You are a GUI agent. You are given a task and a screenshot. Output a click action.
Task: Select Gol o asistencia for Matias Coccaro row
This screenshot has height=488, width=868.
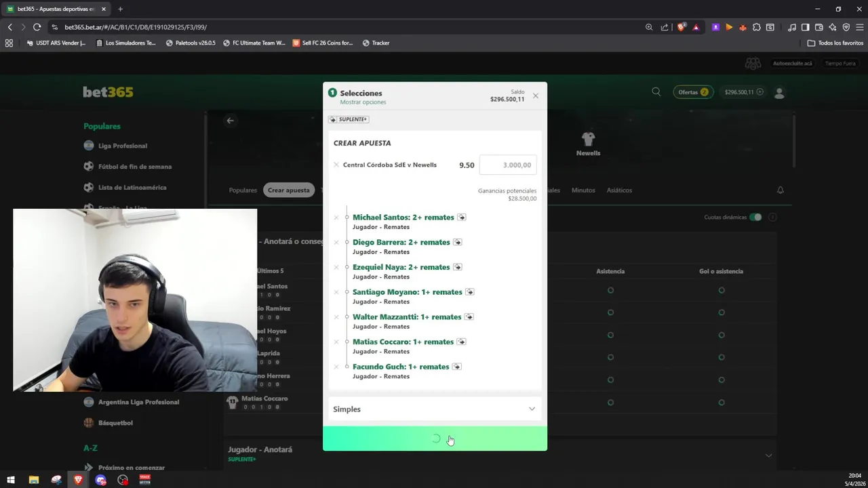point(722,402)
